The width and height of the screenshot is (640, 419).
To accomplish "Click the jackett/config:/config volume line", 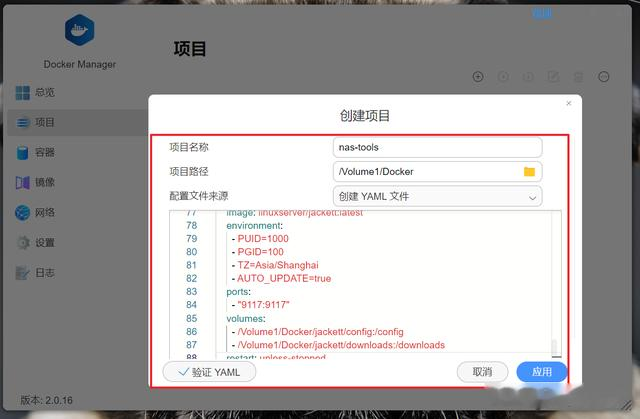I will [320, 332].
